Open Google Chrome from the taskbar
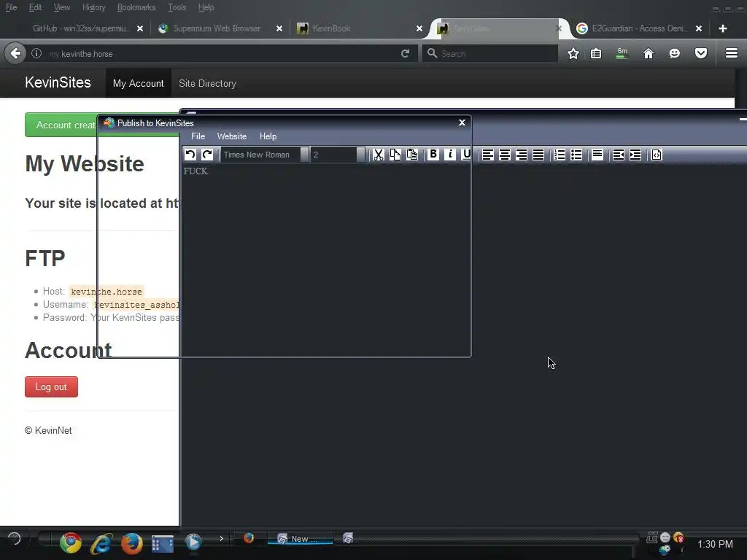 71,542
